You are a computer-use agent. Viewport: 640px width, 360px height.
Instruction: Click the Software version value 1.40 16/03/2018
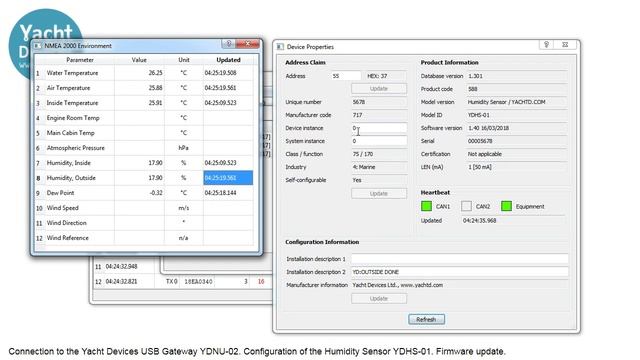[488, 128]
